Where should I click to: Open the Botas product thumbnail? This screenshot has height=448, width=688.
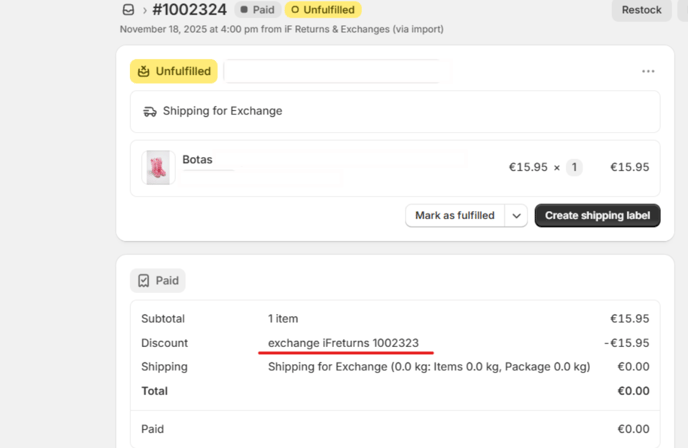click(x=158, y=168)
